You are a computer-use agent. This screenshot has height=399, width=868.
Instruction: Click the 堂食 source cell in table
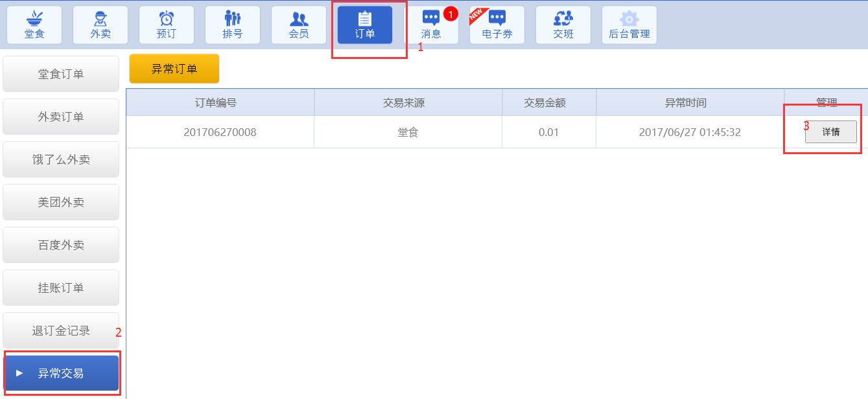(408, 132)
